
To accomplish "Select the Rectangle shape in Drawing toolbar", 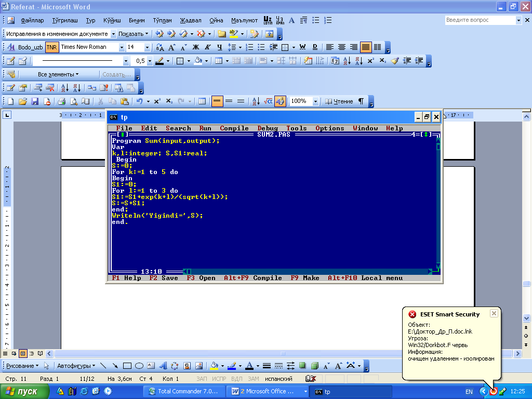I will coord(127,365).
